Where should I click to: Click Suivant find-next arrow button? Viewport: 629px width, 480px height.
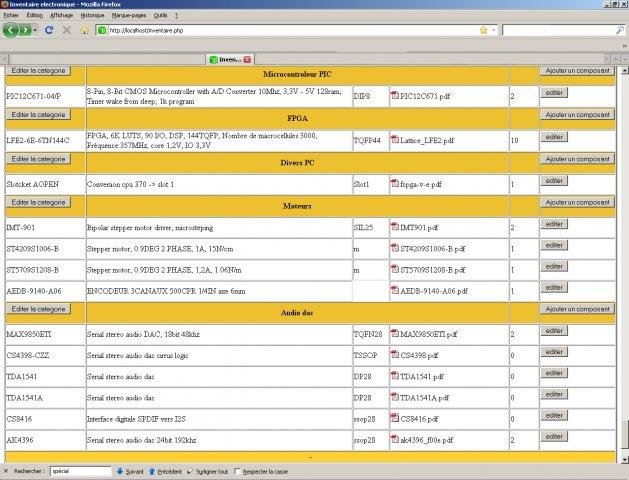pyautogui.click(x=130, y=472)
